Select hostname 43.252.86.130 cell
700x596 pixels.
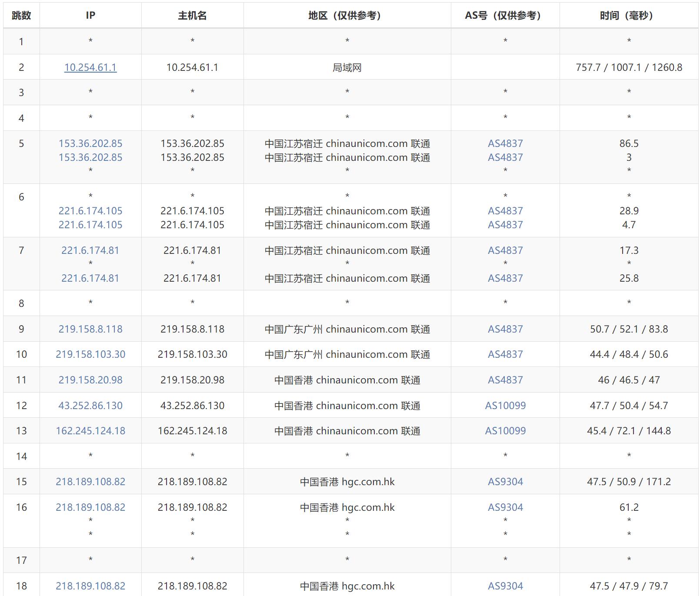click(x=193, y=406)
